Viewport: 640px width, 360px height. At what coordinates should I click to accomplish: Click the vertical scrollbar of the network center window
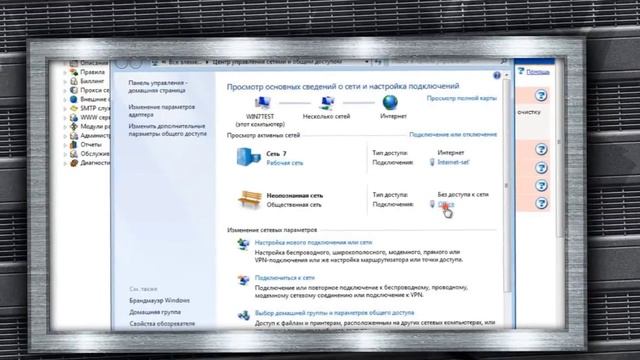coord(507,186)
